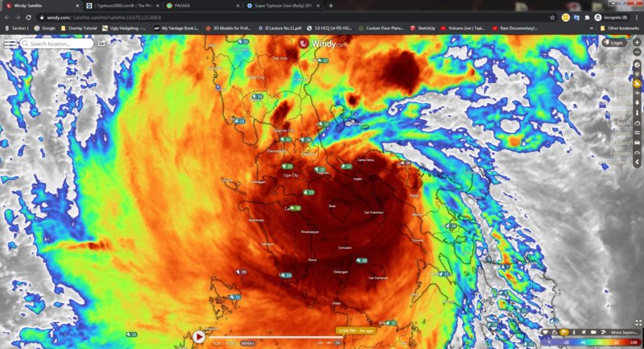Set the satellite time range to 12h
Image resolution: width=644 pixels, height=349 pixels.
(x=320, y=344)
